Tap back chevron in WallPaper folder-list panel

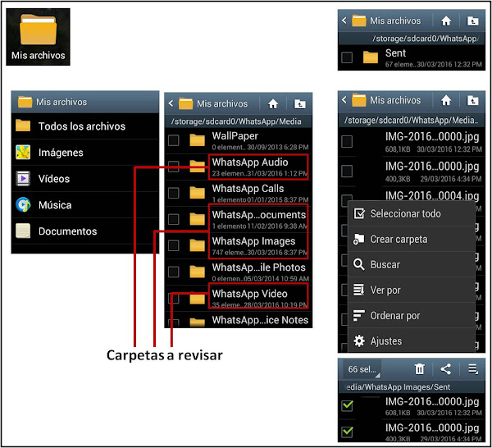pyautogui.click(x=171, y=103)
